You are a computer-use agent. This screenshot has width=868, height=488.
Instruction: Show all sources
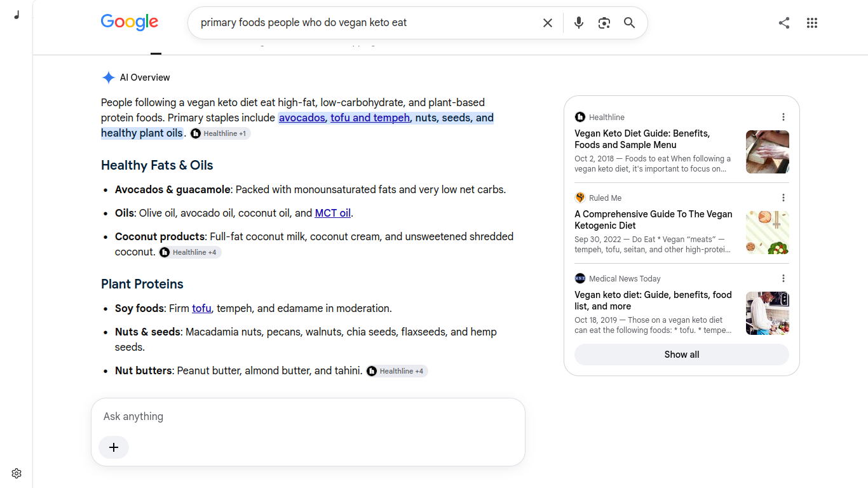[x=682, y=355]
